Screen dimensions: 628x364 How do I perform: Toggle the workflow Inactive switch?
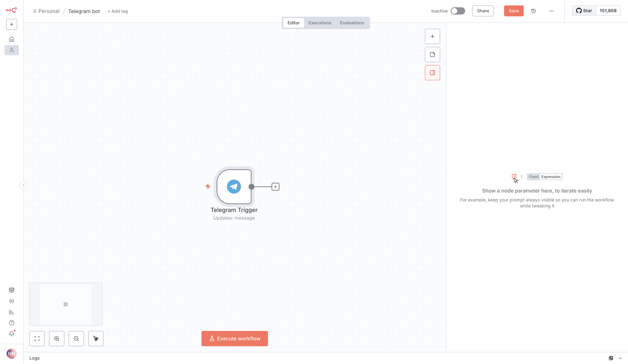coord(458,11)
